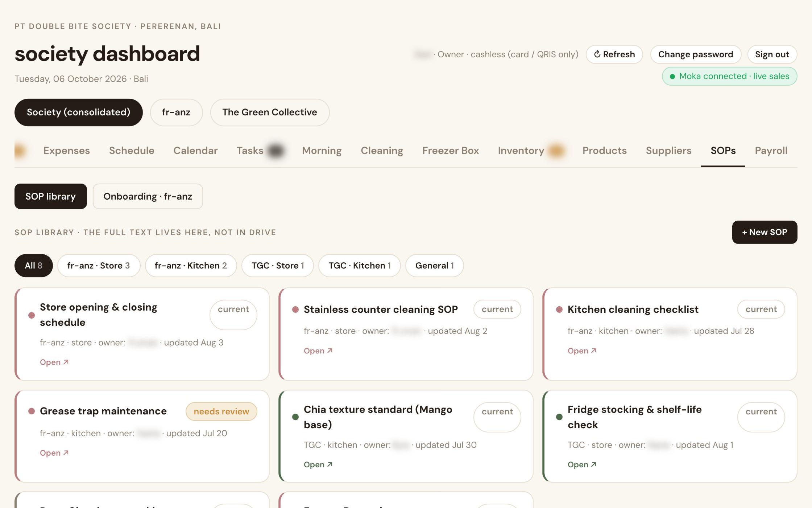Switch to The Green Collective entity
This screenshot has height=508, width=812.
(x=270, y=112)
